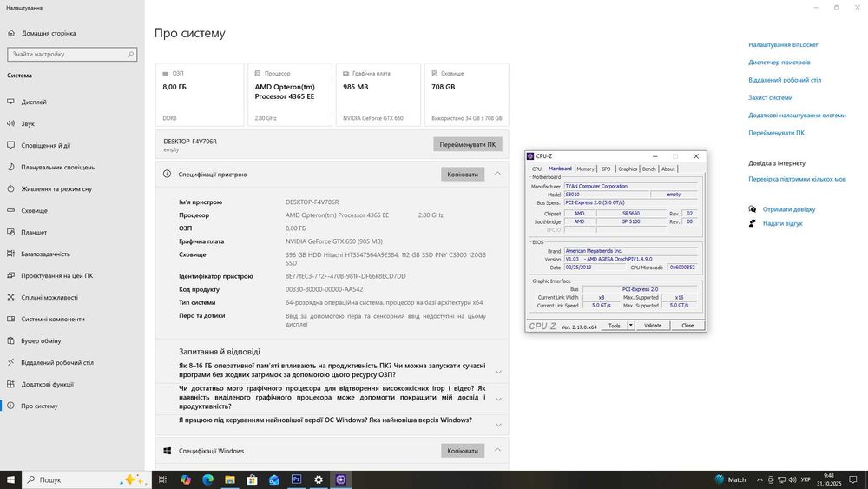The image size is (868, 489).
Task: Show hidden tray icons chevron
Action: pos(759,479)
